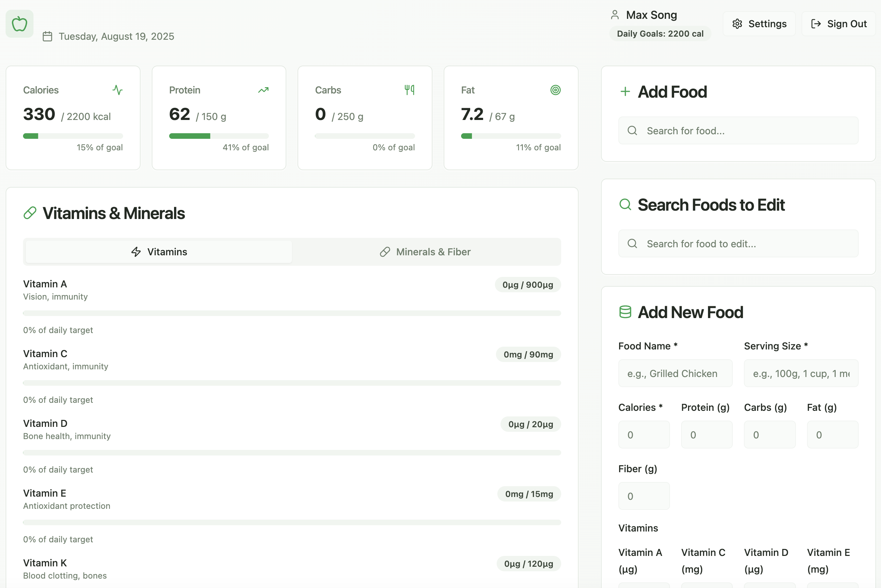Screen dimensions: 881x588
Task: Switch to the Minerals & Fiber tab
Action: coord(426,251)
